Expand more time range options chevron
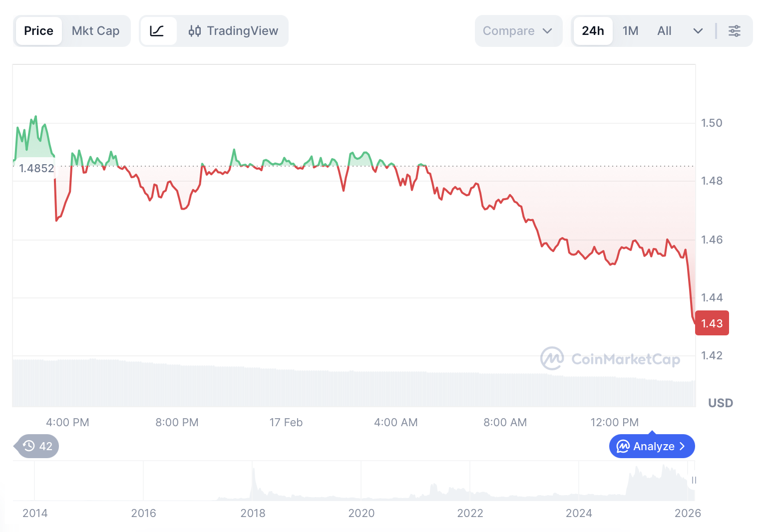The image size is (765, 532). [x=698, y=31]
